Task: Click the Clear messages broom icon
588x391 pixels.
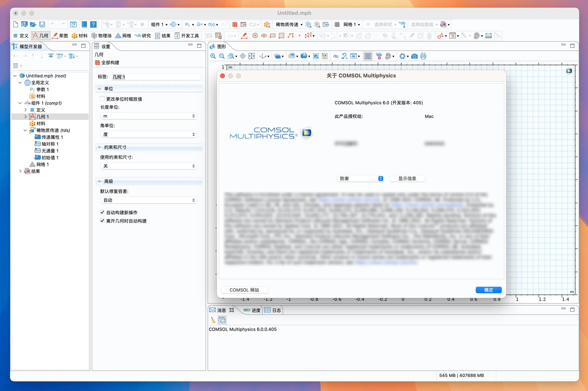Action: click(x=213, y=320)
